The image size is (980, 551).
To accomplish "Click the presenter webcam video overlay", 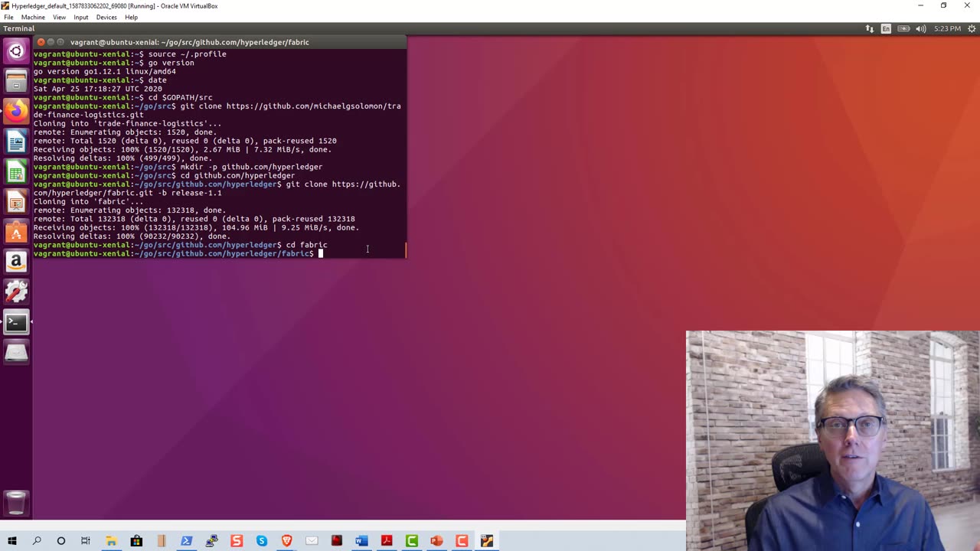I will 833,441.
